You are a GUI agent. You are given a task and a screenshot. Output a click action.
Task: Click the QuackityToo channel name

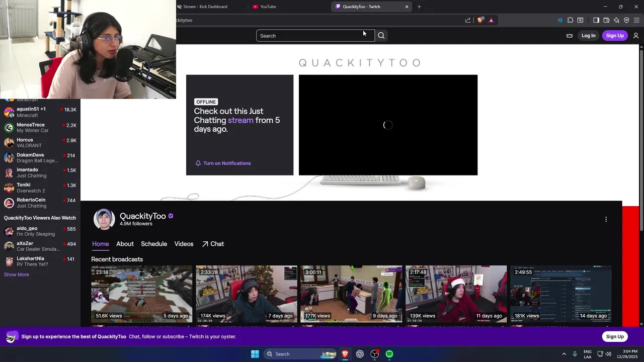[x=143, y=216]
